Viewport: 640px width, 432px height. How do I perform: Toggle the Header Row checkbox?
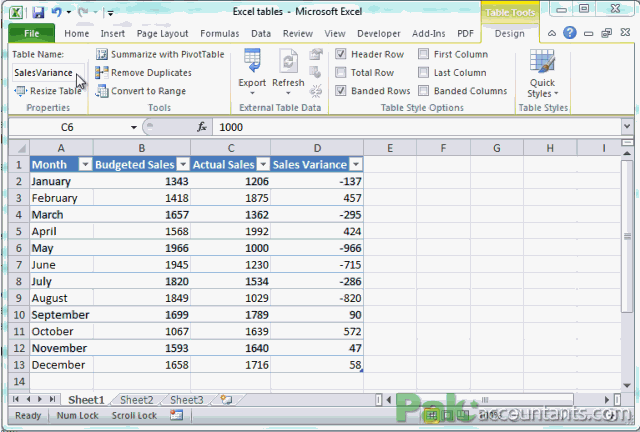click(341, 54)
